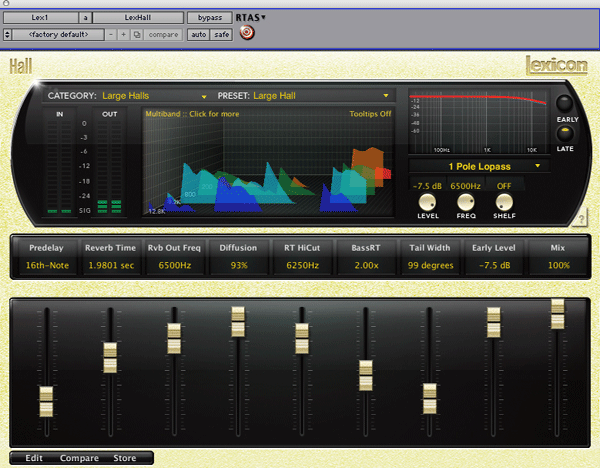Select the Reverb Time parameter cell
Image resolution: width=600 pixels, height=468 pixels.
tap(110, 256)
